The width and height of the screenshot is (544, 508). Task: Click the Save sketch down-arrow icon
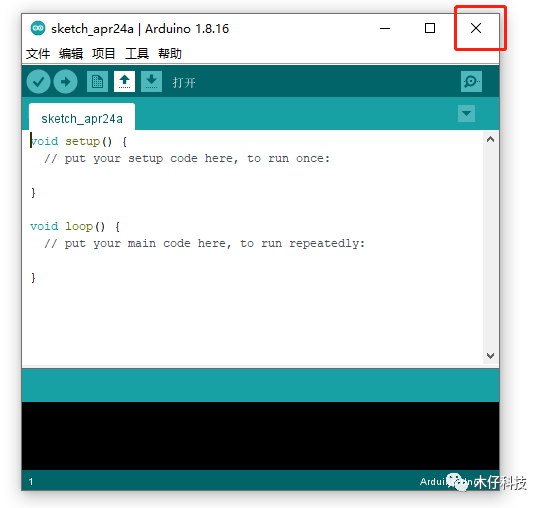tap(151, 82)
